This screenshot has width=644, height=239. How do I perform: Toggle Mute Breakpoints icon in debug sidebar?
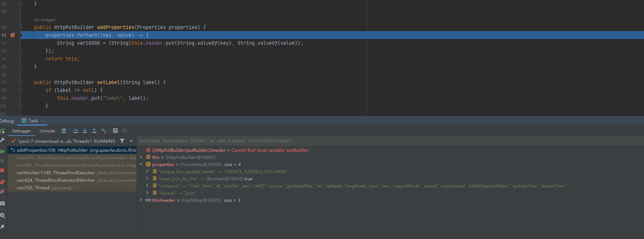pos(2,192)
